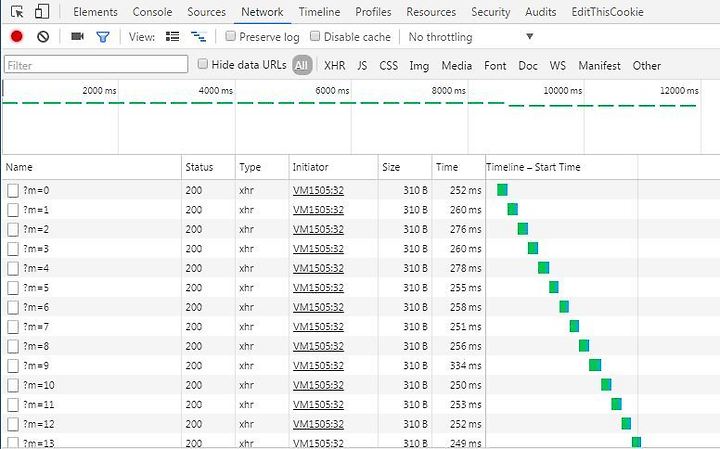Open the VM1505:32 initiator link for ?m=4
Screen dimensions: 720x449
318,269
